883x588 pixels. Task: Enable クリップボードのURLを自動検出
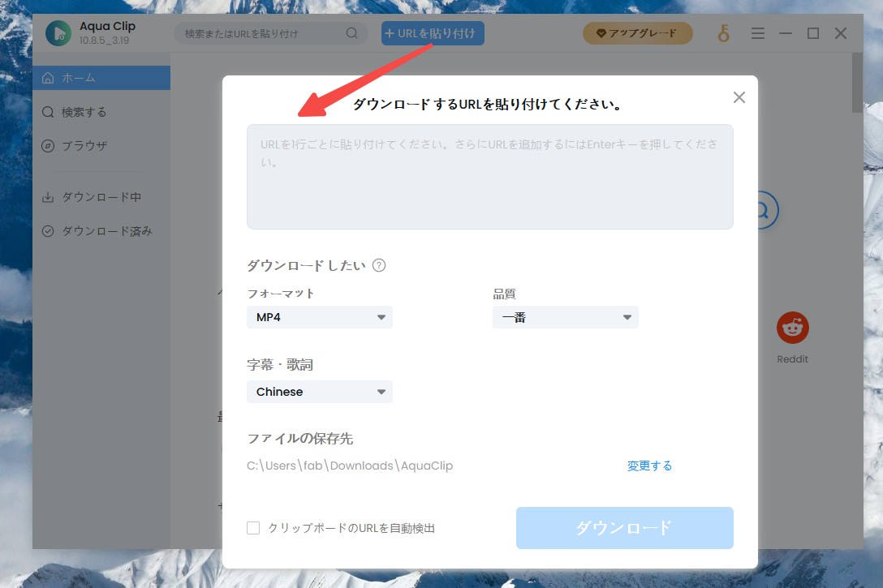(x=253, y=527)
